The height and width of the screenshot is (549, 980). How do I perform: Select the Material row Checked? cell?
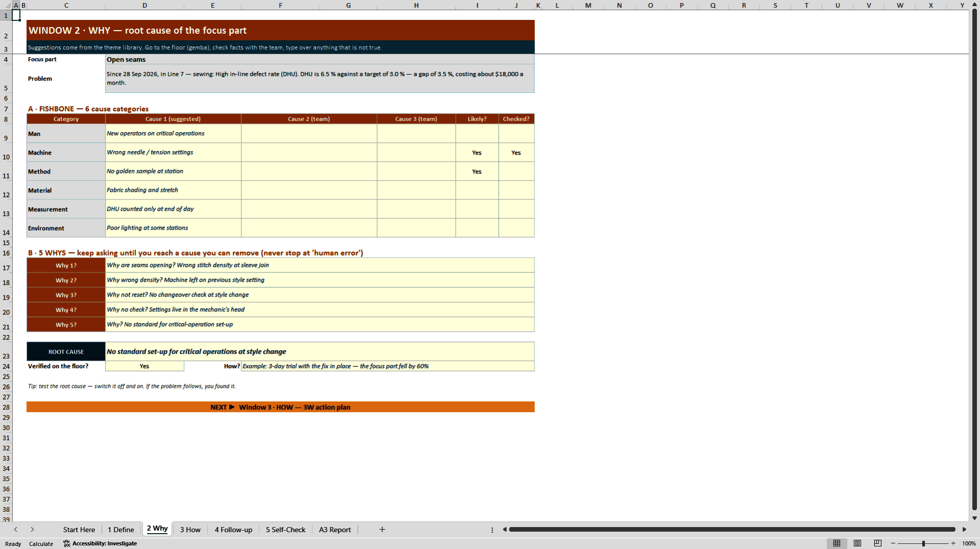[516, 190]
